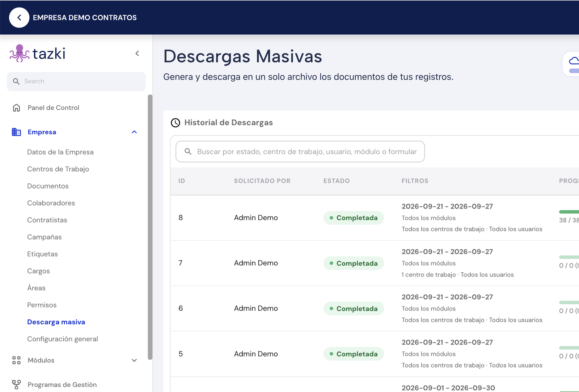Click the Historial de Descargas clock icon
Image resolution: width=579 pixels, height=392 pixels.
coord(176,123)
